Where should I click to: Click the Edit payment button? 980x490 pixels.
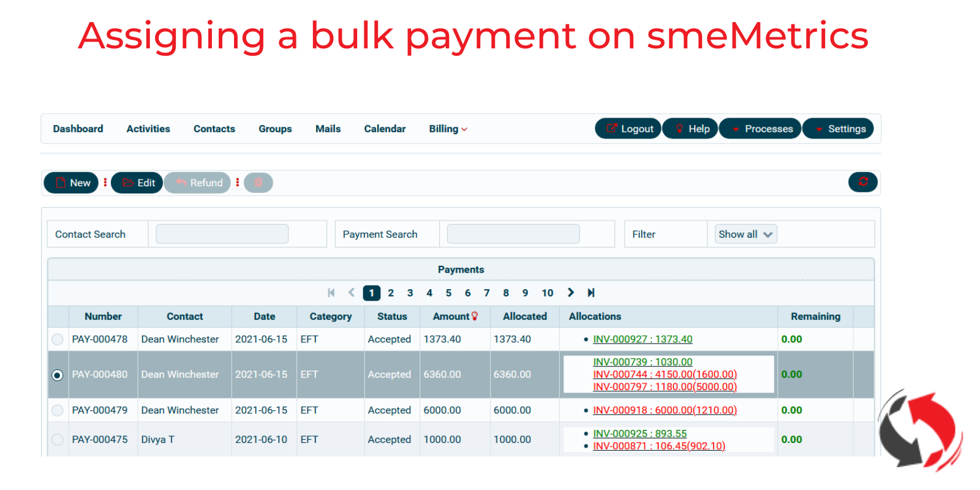(137, 183)
